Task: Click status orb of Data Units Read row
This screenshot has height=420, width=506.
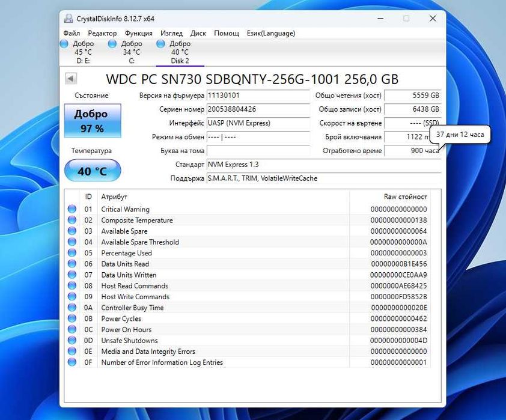Action: pyautogui.click(x=72, y=264)
